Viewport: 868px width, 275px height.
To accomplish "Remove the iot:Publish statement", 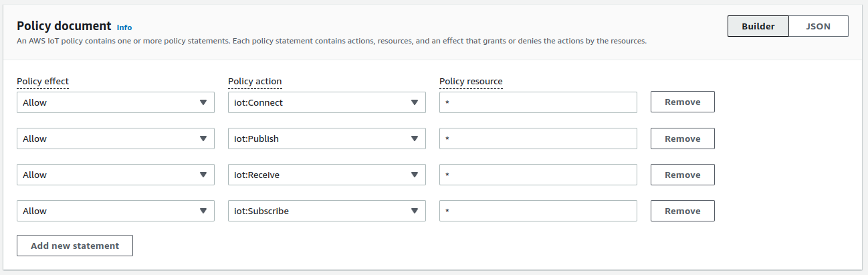I will coord(682,139).
